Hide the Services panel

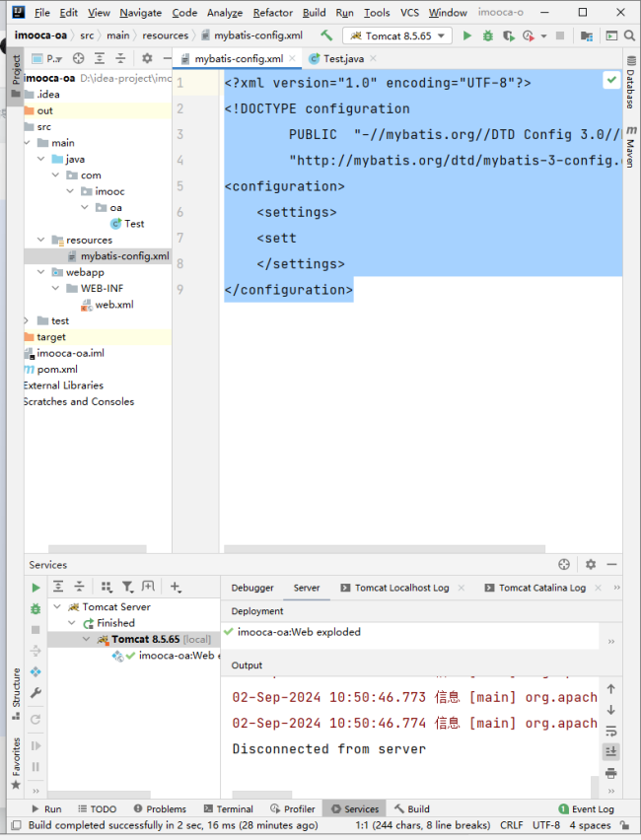[x=611, y=564]
